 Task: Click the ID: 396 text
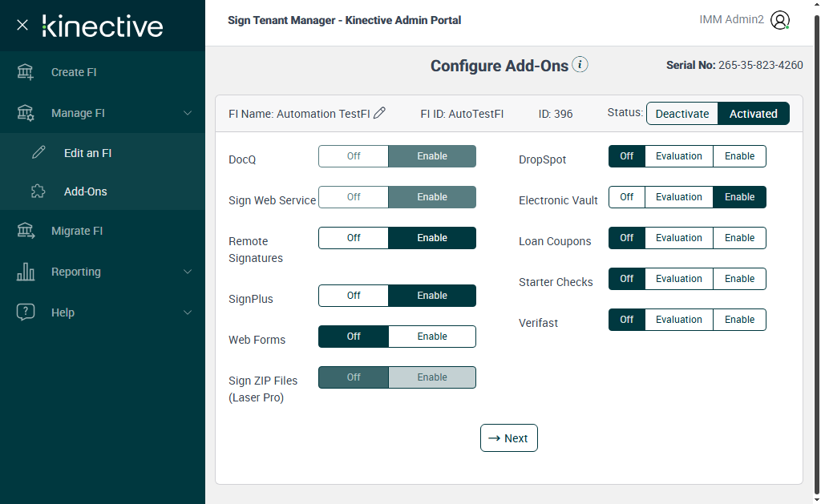pyautogui.click(x=556, y=114)
